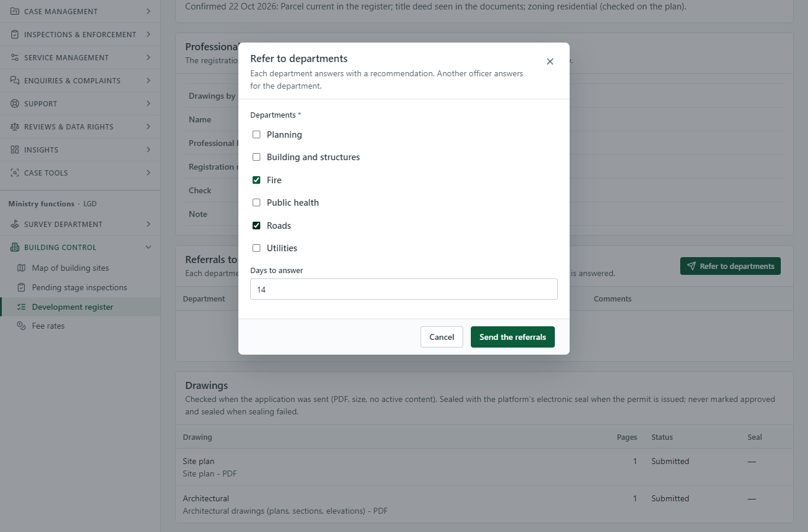Expand the Reviews & Data Rights chevron

[x=148, y=126]
